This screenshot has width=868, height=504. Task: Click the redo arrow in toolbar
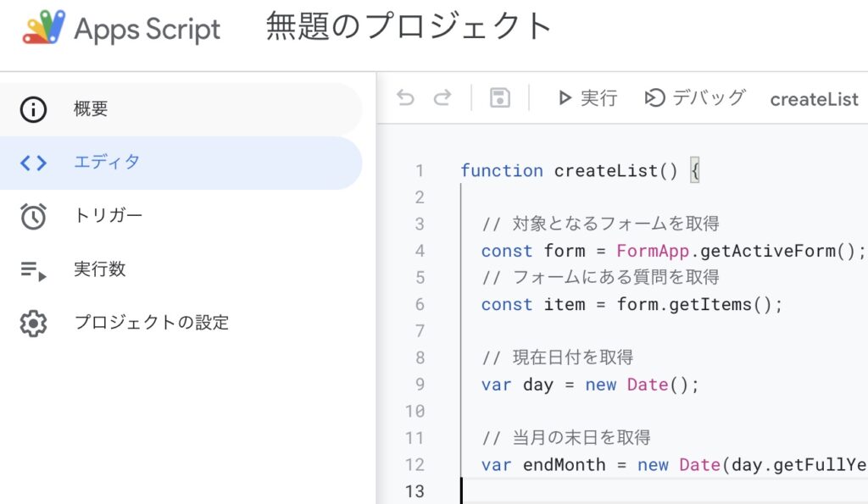pyautogui.click(x=442, y=98)
